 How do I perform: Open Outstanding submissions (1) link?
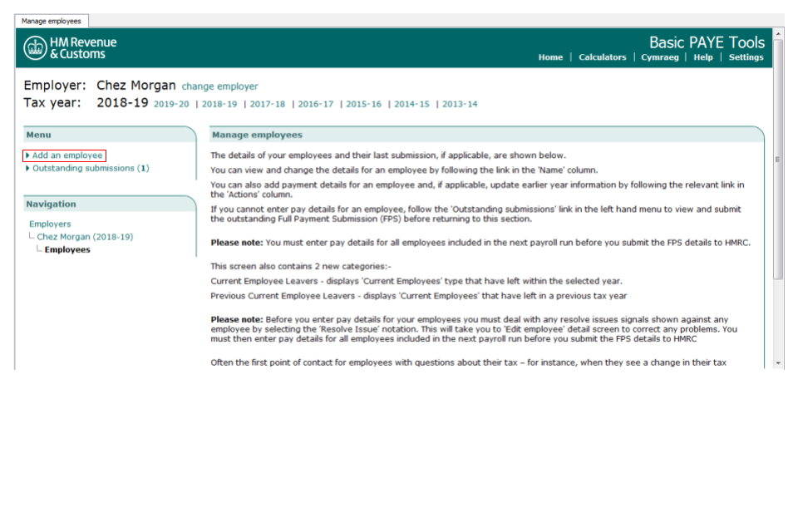(x=91, y=169)
